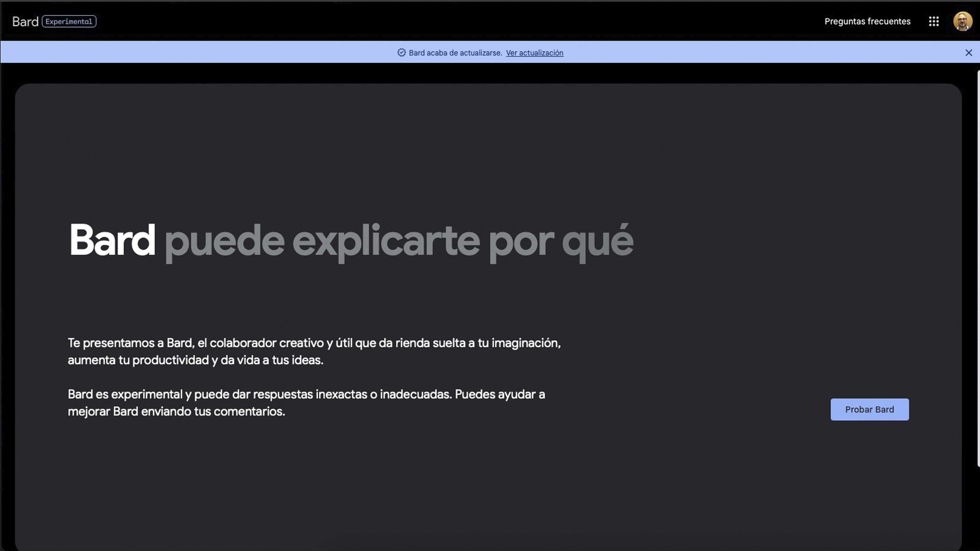
Task: Open the user account avatar
Action: click(962, 21)
